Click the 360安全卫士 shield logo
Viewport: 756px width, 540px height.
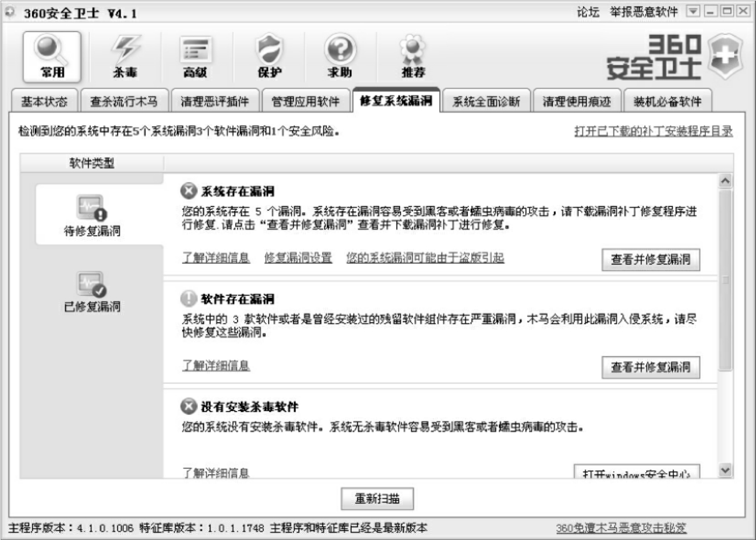tap(725, 57)
